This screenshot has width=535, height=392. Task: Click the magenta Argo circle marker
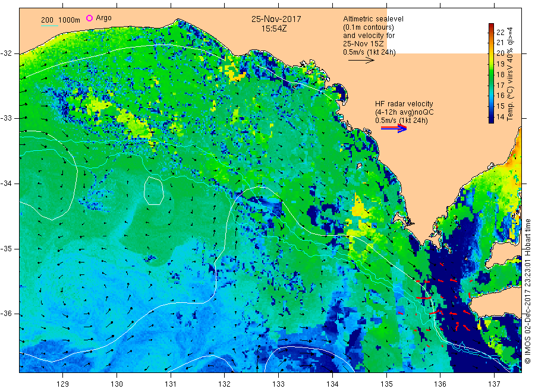tap(89, 18)
